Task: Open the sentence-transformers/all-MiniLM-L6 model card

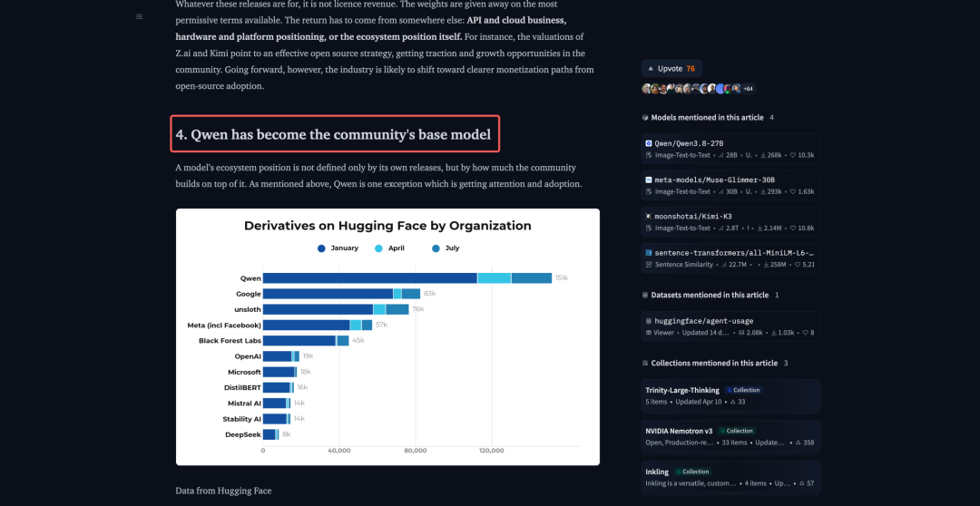Action: 730,258
